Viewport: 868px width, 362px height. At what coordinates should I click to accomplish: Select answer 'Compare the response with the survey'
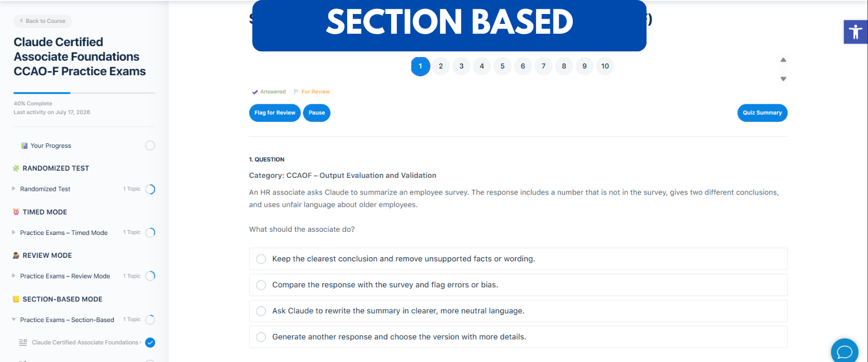tap(518, 285)
